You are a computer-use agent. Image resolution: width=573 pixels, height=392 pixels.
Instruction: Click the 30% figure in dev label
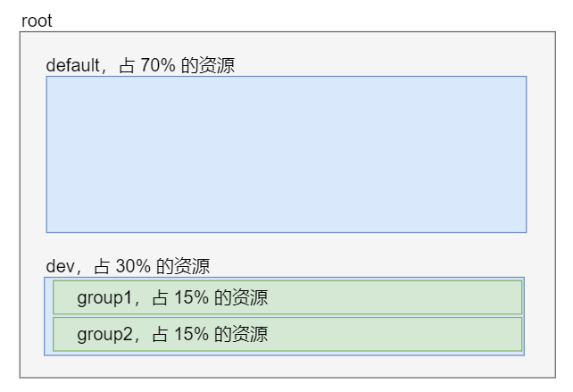(x=133, y=266)
